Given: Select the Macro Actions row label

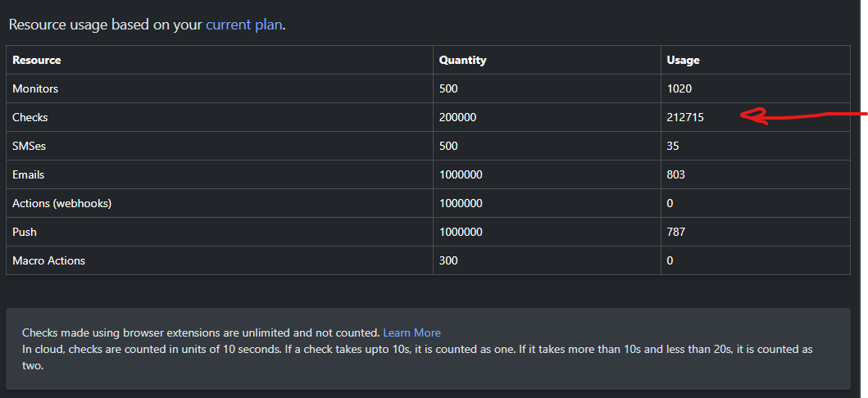Looking at the screenshot, I should tap(48, 260).
